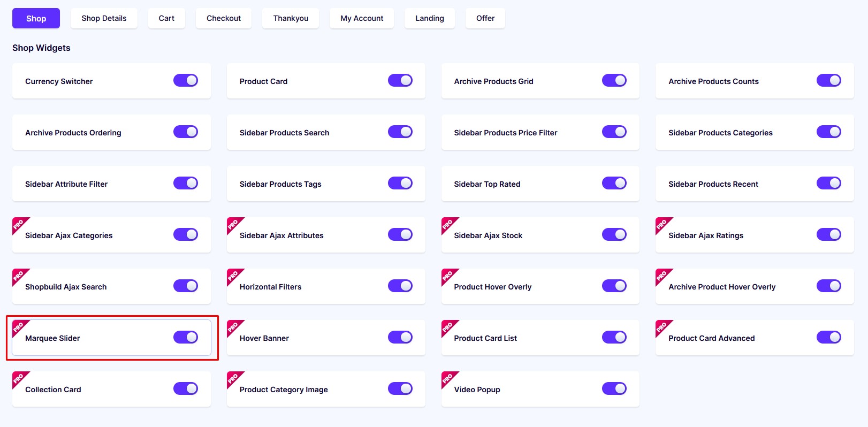Click the PRO badge on Sidebar Ajax Stock
868x427 pixels.
point(448,224)
